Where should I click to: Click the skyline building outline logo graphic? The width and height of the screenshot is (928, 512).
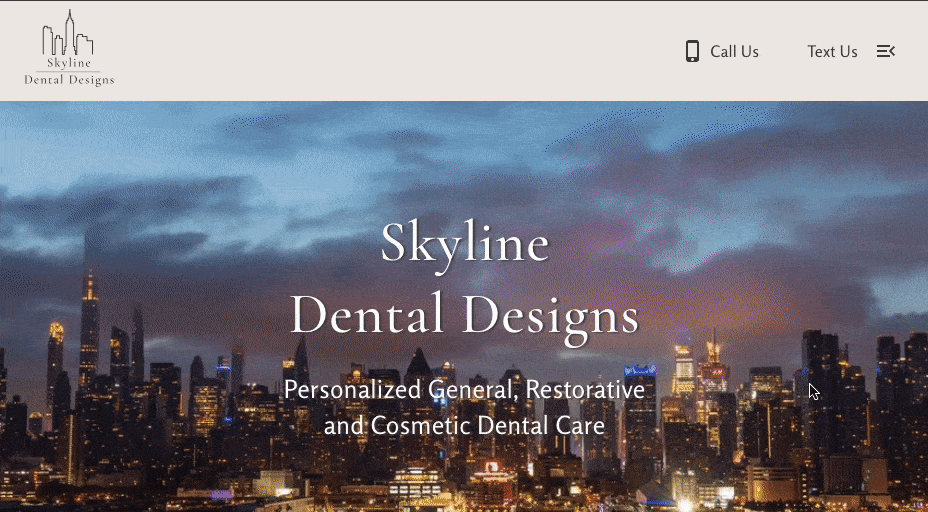click(x=67, y=33)
